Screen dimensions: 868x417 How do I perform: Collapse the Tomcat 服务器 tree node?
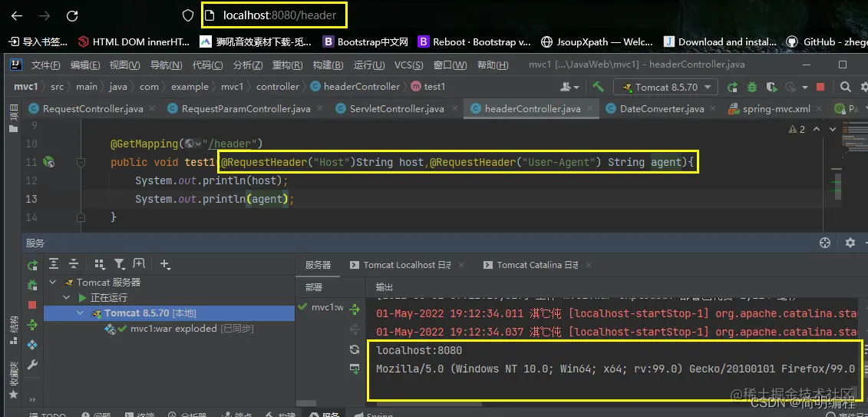pos(53,283)
